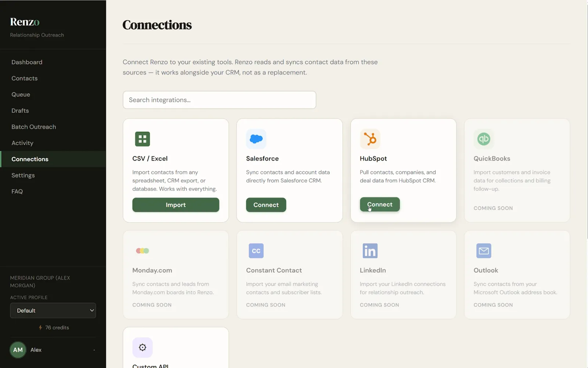Screen dimensions: 588x368
Task: Click COMING SOON on the Monday.com card
Action: 152,305
